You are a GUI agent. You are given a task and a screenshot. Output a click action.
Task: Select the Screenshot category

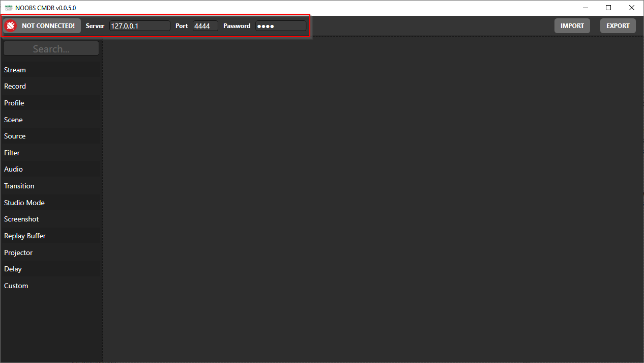(x=51, y=219)
